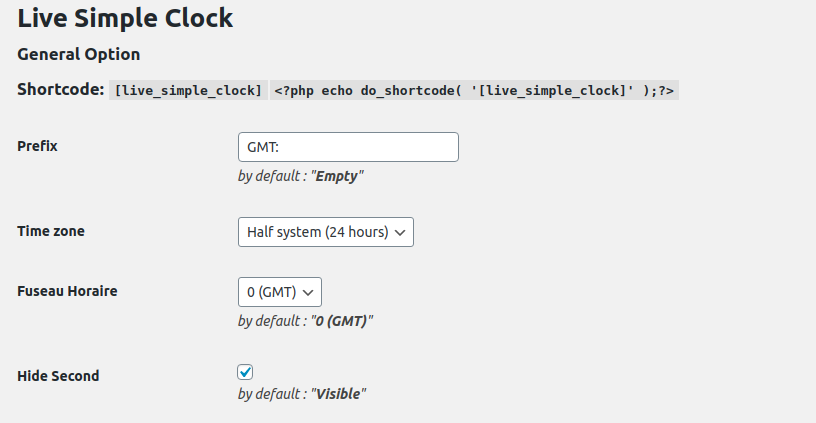Click the default "Visible" hint text

(302, 394)
